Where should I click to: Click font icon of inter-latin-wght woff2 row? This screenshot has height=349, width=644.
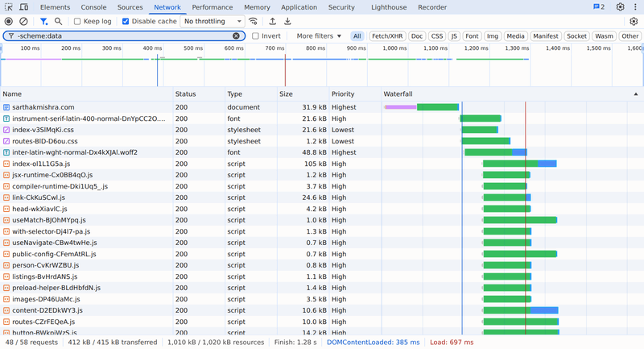(x=6, y=152)
